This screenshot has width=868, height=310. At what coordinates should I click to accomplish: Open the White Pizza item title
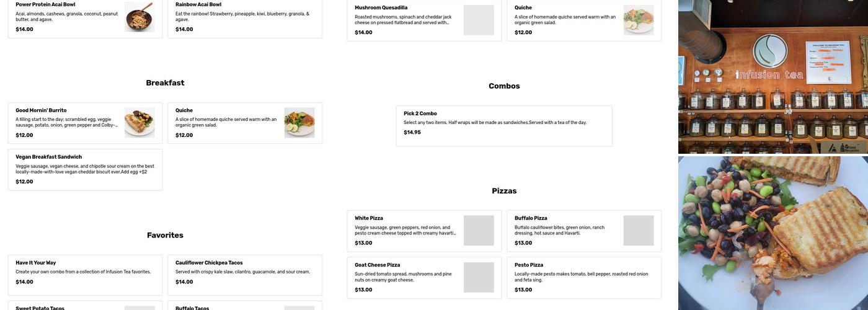(369, 218)
